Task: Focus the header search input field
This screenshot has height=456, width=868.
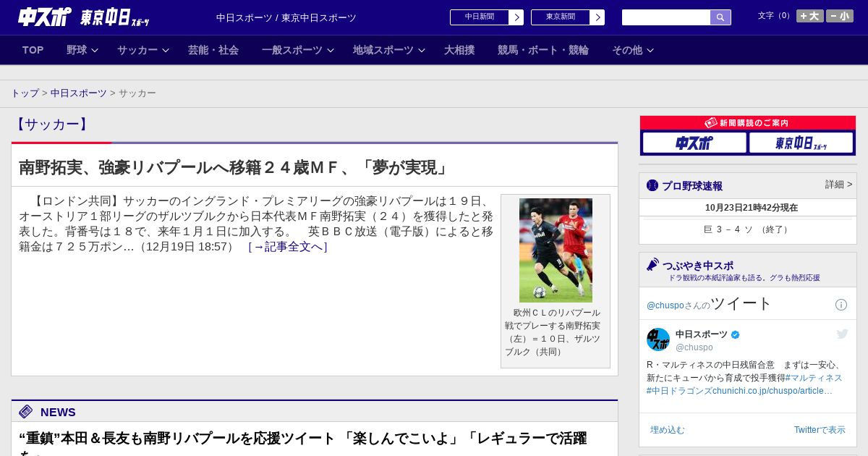Action: click(666, 17)
